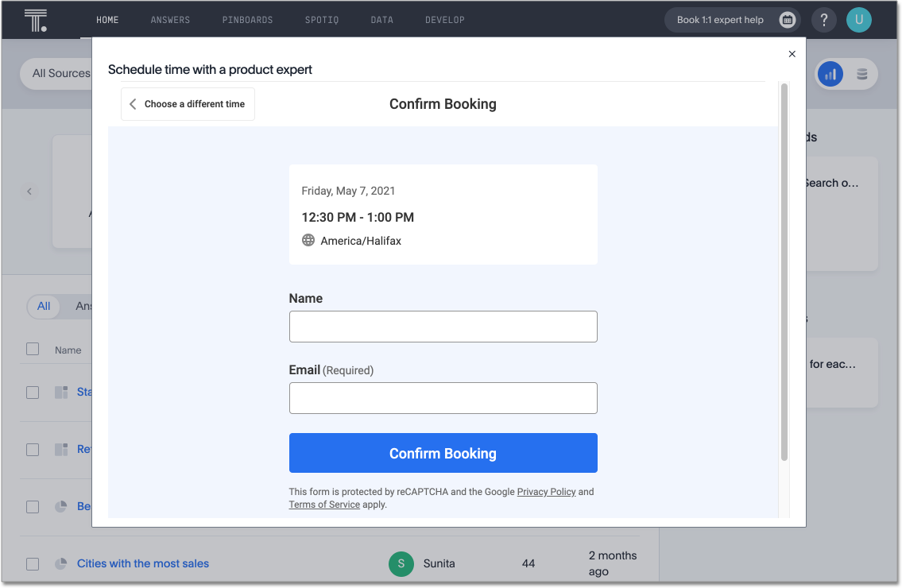Open the Google Privacy Policy link
The width and height of the screenshot is (902, 588).
546,492
